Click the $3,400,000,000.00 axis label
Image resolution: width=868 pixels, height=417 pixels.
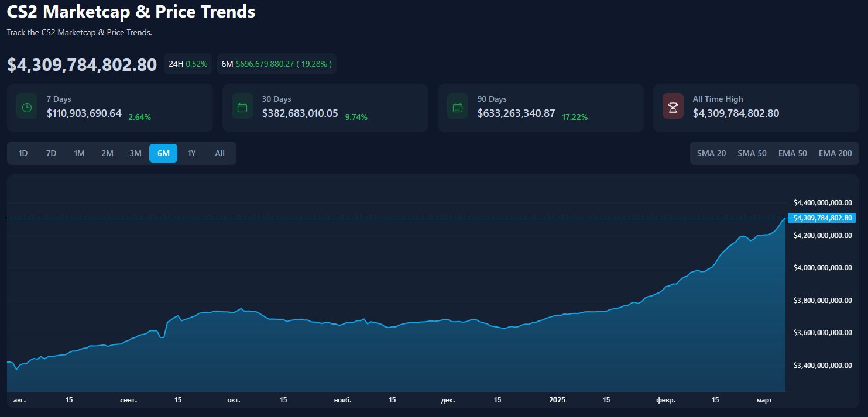pos(822,366)
